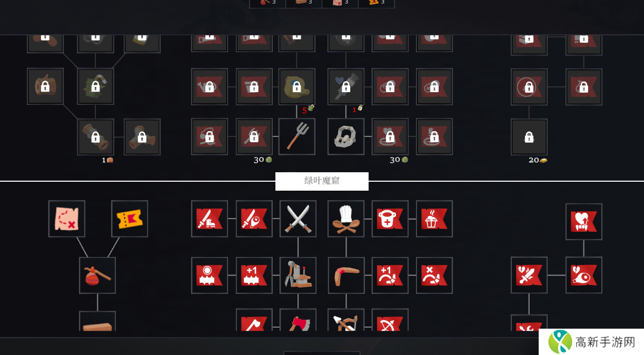
Task: Open the 高新手游网 watermark logo
Action: click(591, 342)
